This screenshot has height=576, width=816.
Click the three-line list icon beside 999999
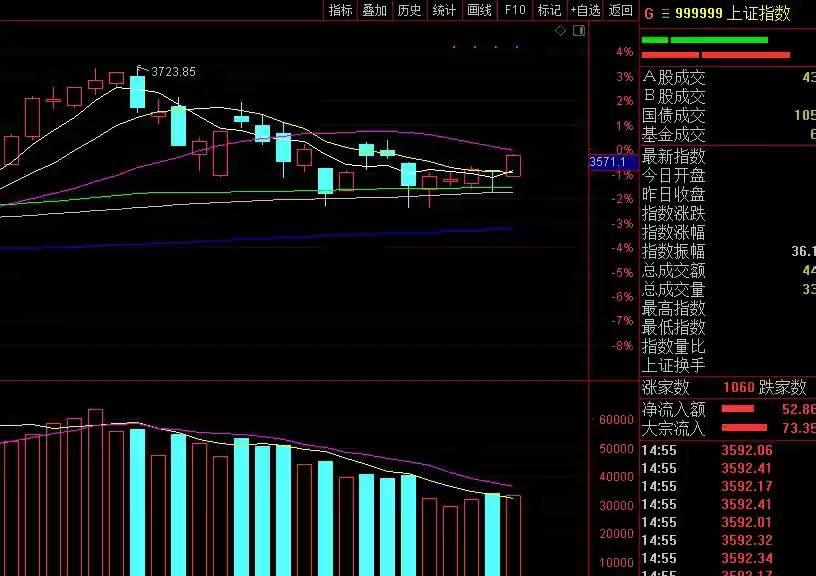tap(663, 13)
